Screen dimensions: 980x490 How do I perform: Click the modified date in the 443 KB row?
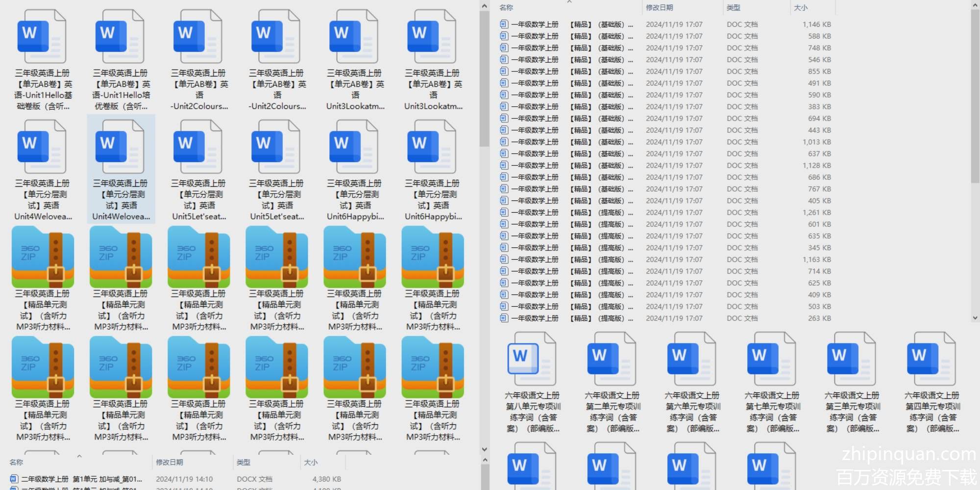pos(674,130)
